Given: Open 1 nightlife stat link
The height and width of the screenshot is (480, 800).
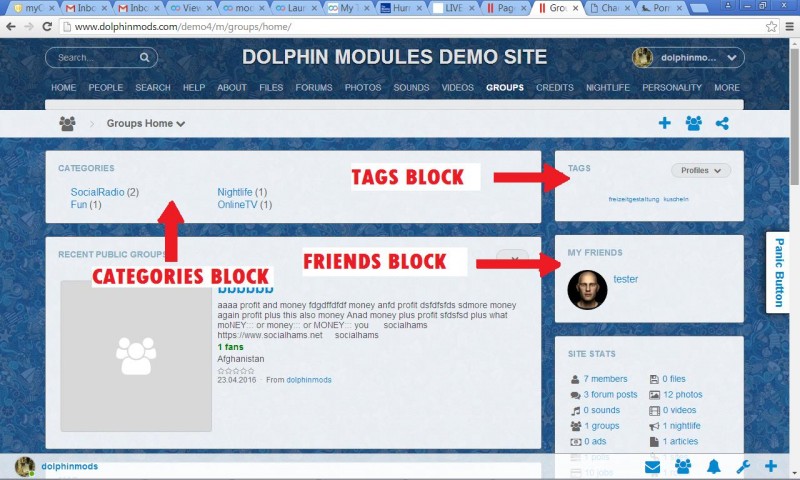Looking at the screenshot, I should pos(682,426).
